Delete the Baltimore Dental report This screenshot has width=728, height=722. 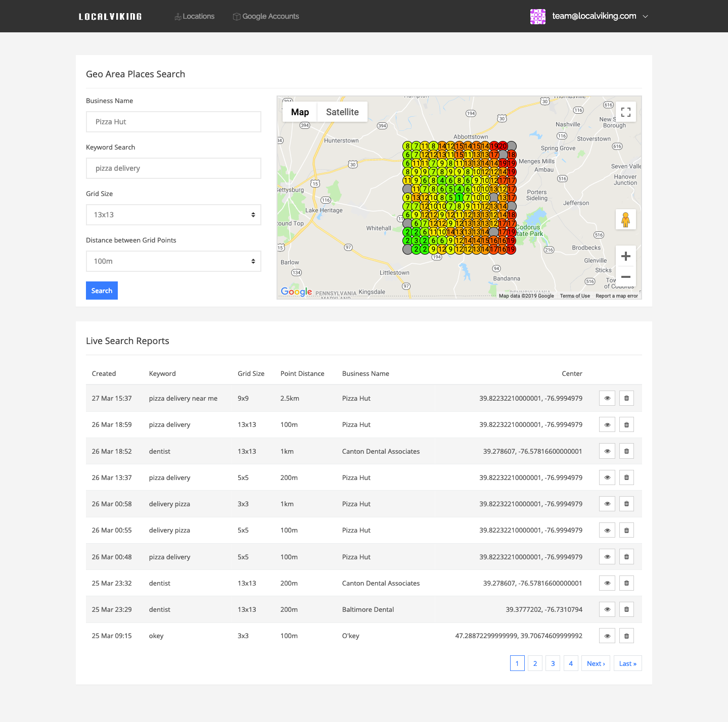pos(626,609)
